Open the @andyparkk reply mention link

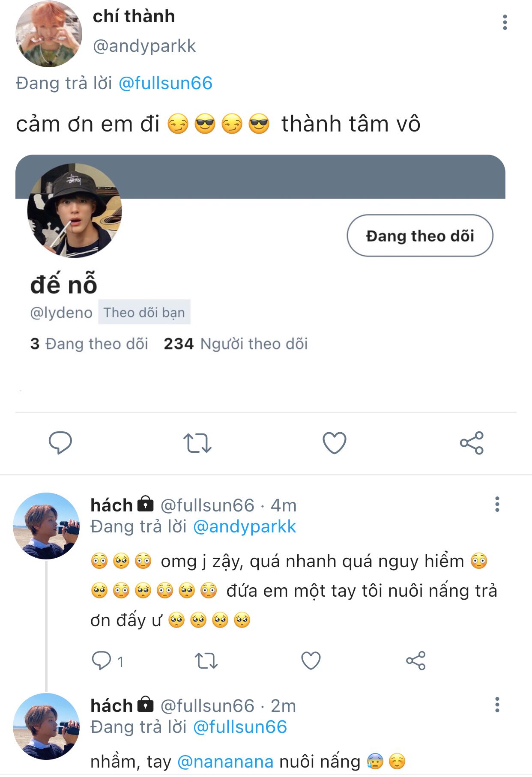coord(245,526)
